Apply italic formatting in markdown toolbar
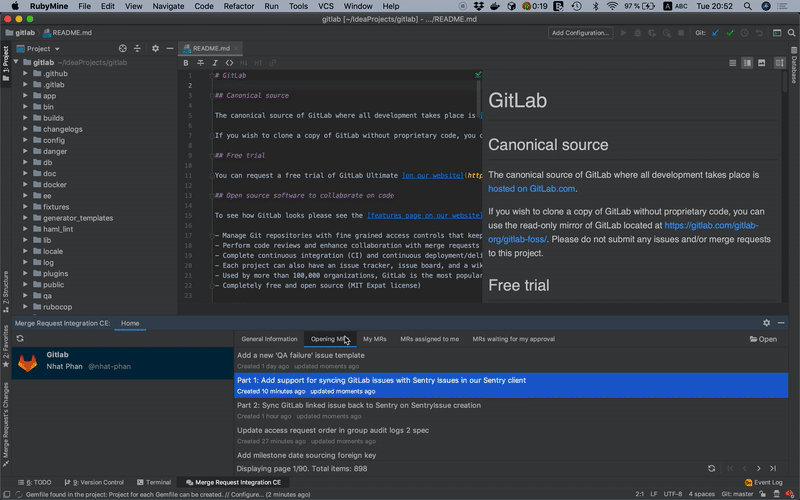Image resolution: width=800 pixels, height=500 pixels. tap(215, 63)
